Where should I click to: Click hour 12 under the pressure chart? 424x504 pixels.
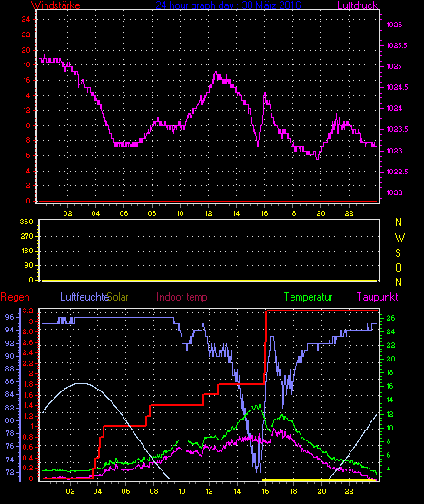tap(208, 213)
